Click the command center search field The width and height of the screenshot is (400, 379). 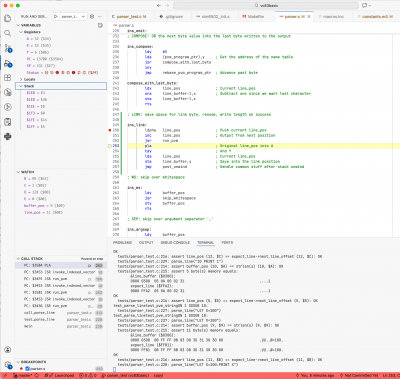tap(266, 5)
